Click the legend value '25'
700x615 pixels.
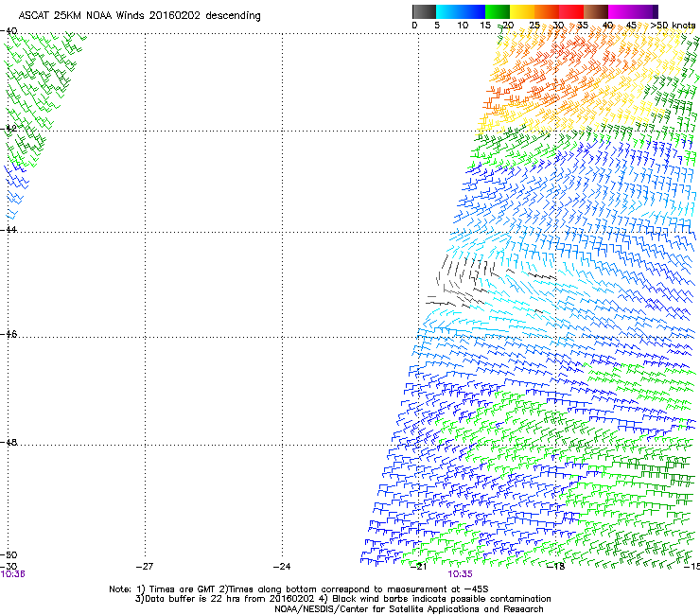pyautogui.click(x=534, y=26)
